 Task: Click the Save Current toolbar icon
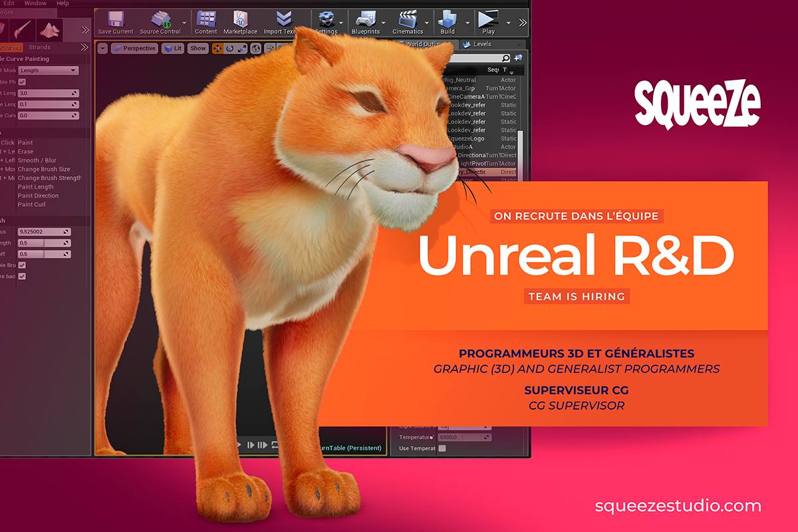point(115,19)
